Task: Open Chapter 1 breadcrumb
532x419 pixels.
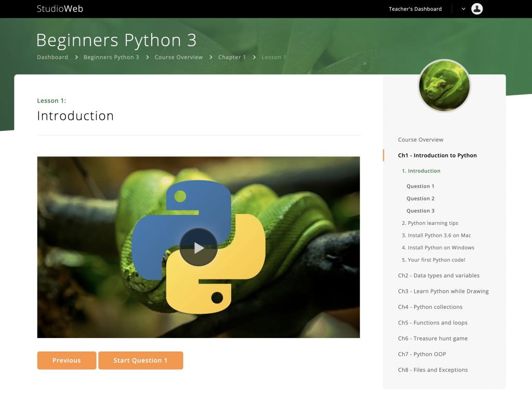Action: [232, 57]
